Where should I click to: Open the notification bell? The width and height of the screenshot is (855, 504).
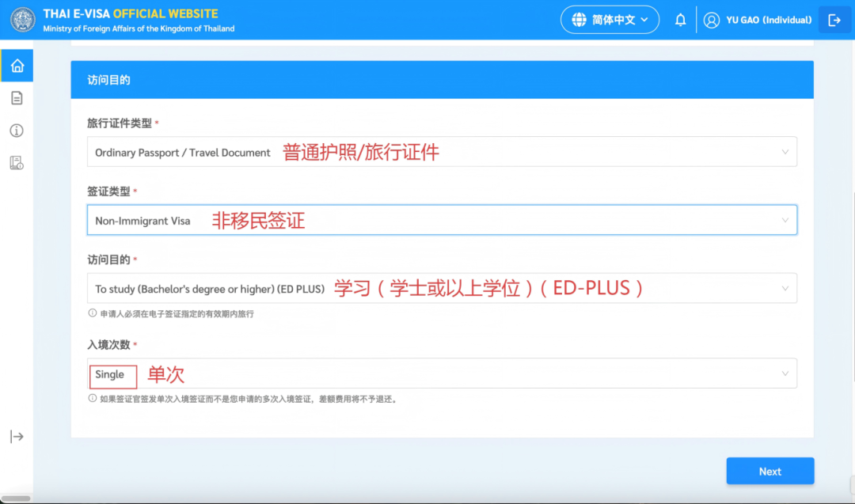tap(680, 21)
